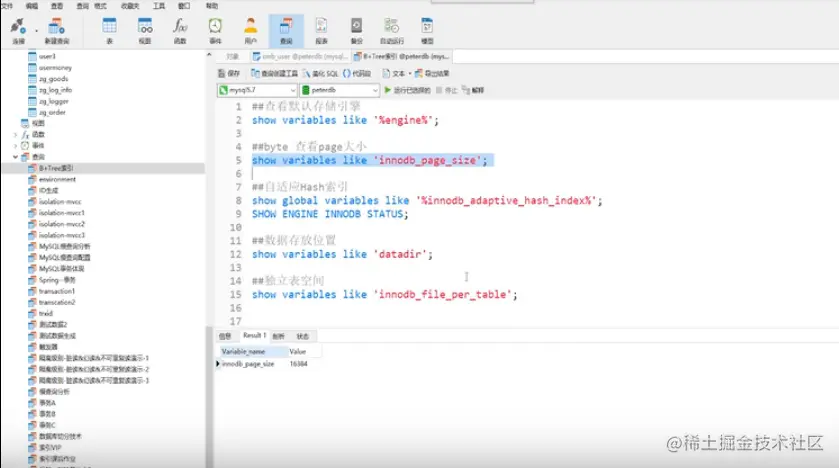
Task: Click the innodb_page_size result cell
Action: click(248, 364)
